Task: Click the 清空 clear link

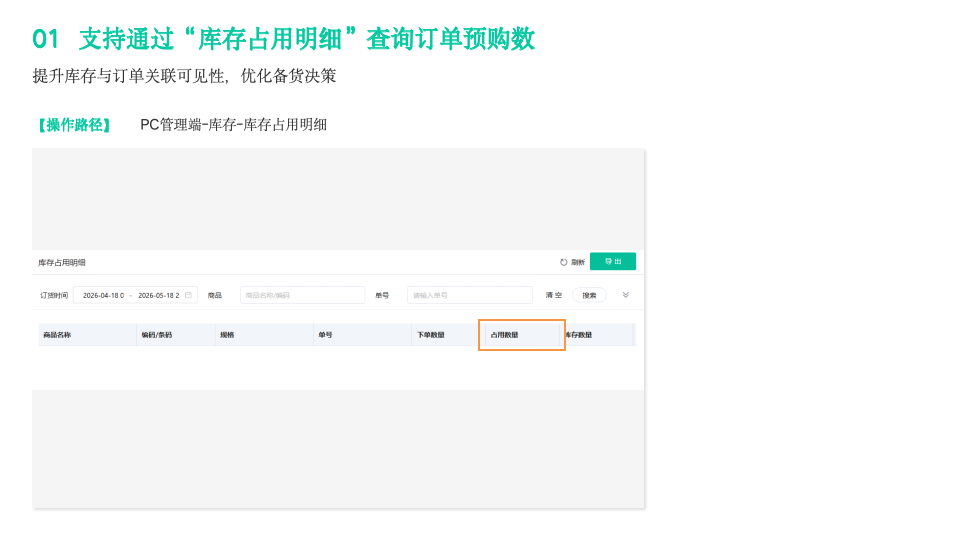Action: (x=554, y=295)
